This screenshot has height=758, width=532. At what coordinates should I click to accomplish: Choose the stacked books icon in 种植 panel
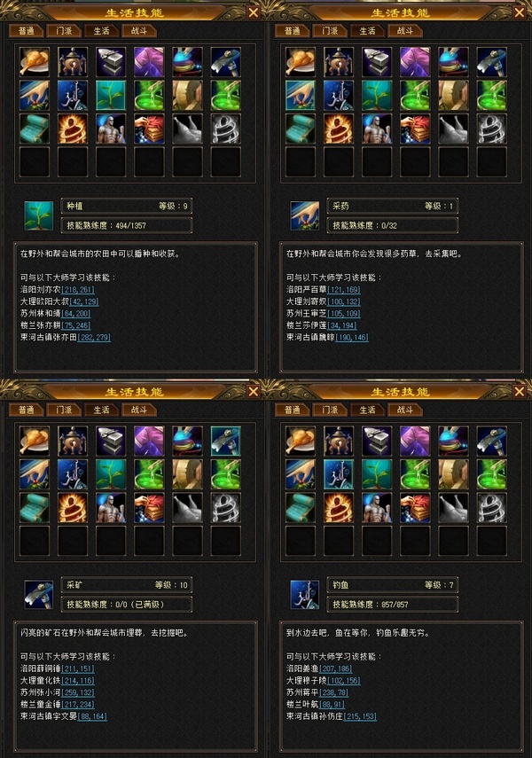(x=149, y=129)
